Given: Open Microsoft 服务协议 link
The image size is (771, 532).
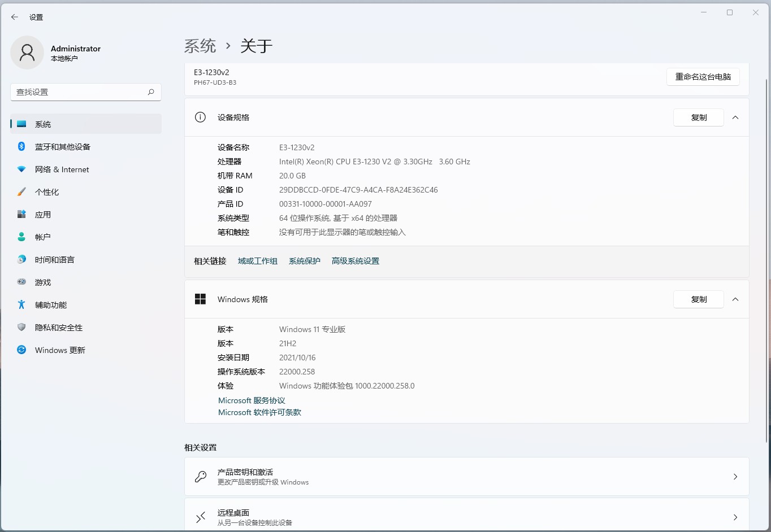Looking at the screenshot, I should 252,400.
